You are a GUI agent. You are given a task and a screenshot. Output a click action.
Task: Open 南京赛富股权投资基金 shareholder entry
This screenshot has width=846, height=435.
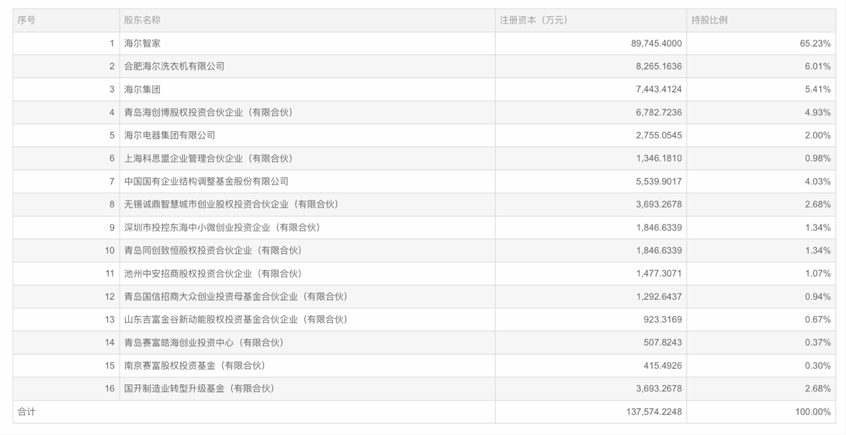(194, 365)
